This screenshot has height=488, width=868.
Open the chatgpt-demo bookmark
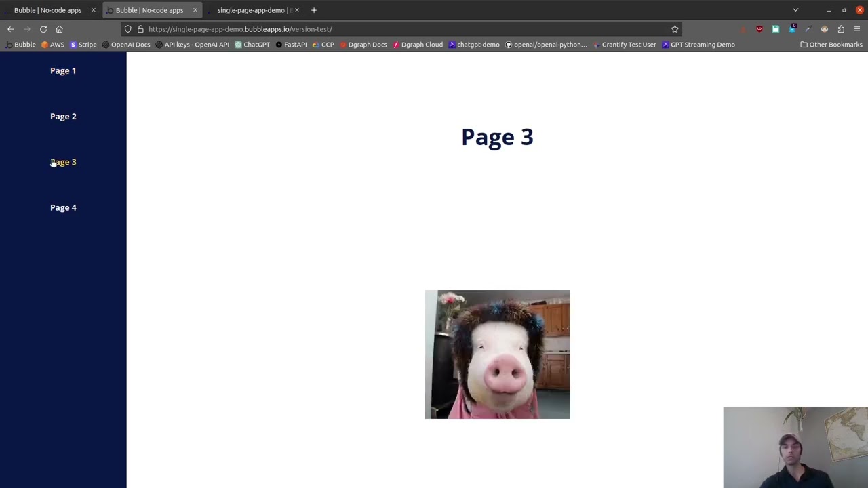click(x=473, y=45)
